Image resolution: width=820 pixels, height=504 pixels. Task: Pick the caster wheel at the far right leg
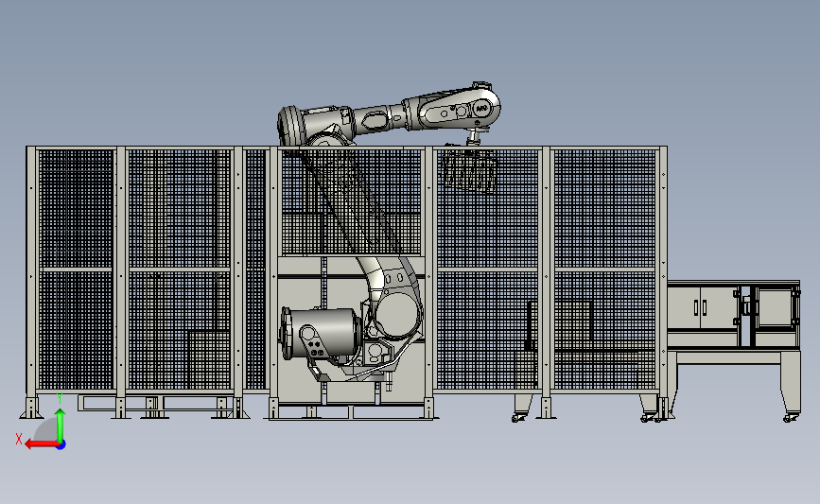point(791,417)
